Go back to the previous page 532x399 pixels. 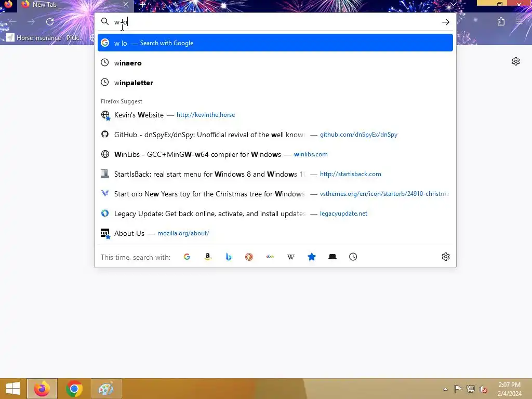[12, 22]
